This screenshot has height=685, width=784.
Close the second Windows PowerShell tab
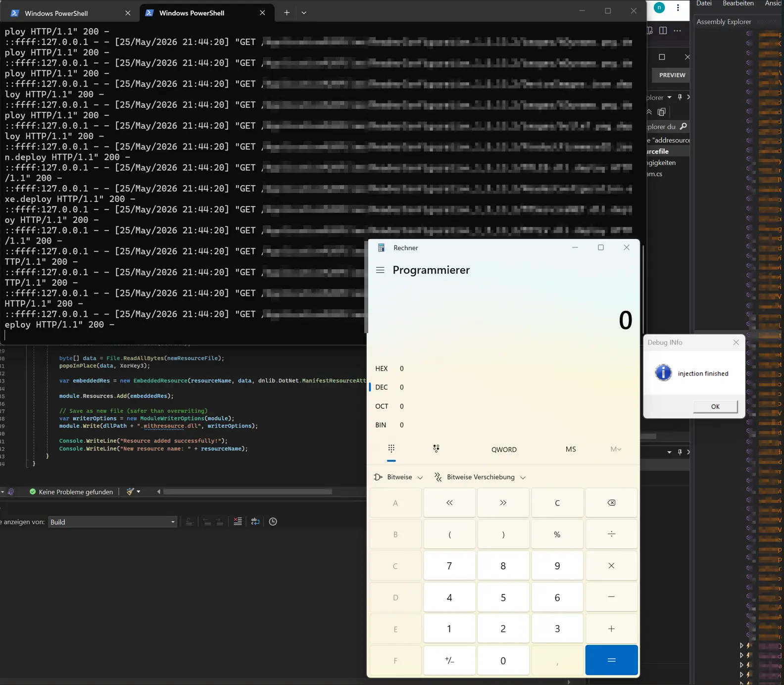262,13
